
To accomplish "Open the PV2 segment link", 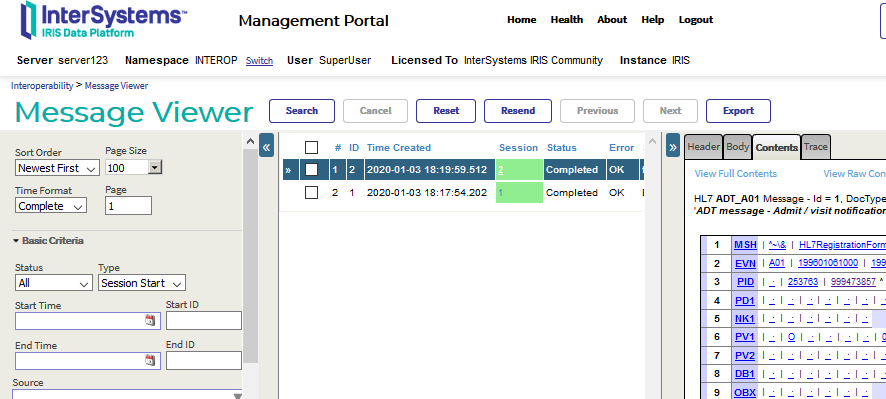I will pos(745,355).
